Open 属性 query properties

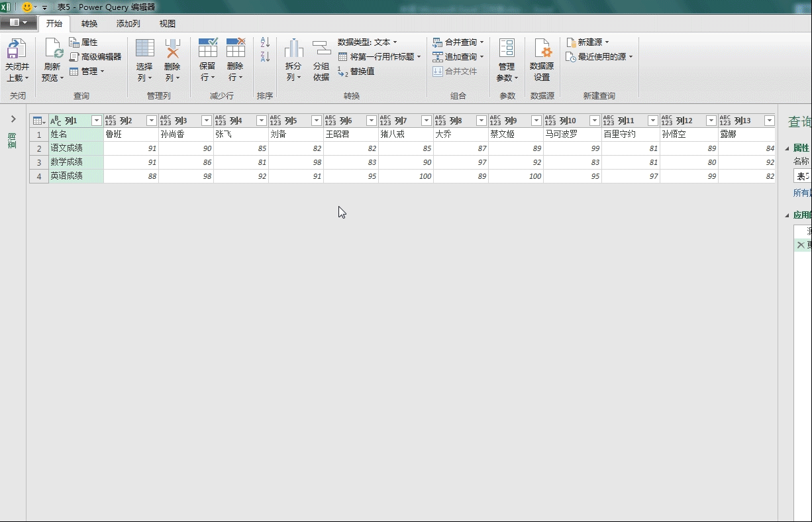(x=84, y=42)
